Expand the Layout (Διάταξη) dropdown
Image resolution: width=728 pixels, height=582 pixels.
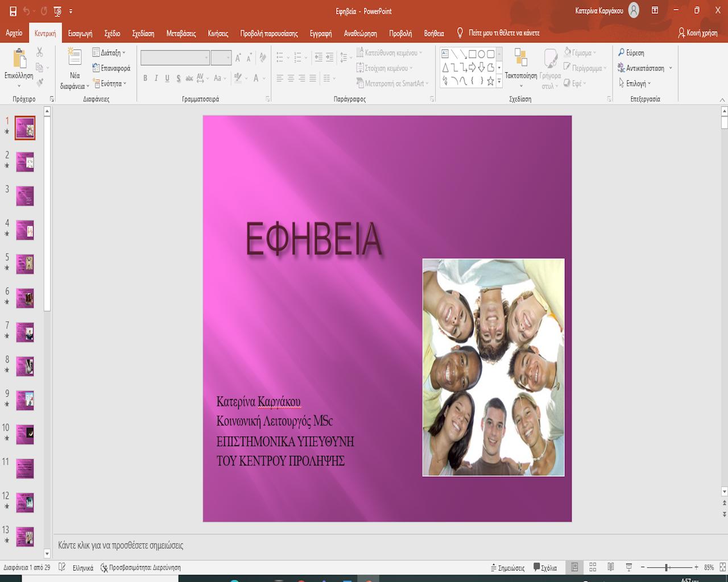click(109, 53)
